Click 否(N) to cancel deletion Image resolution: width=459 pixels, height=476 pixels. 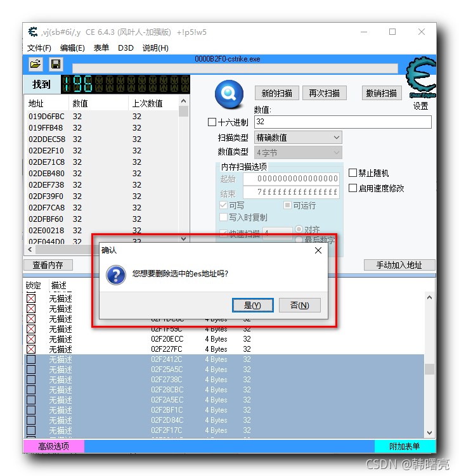pos(300,305)
